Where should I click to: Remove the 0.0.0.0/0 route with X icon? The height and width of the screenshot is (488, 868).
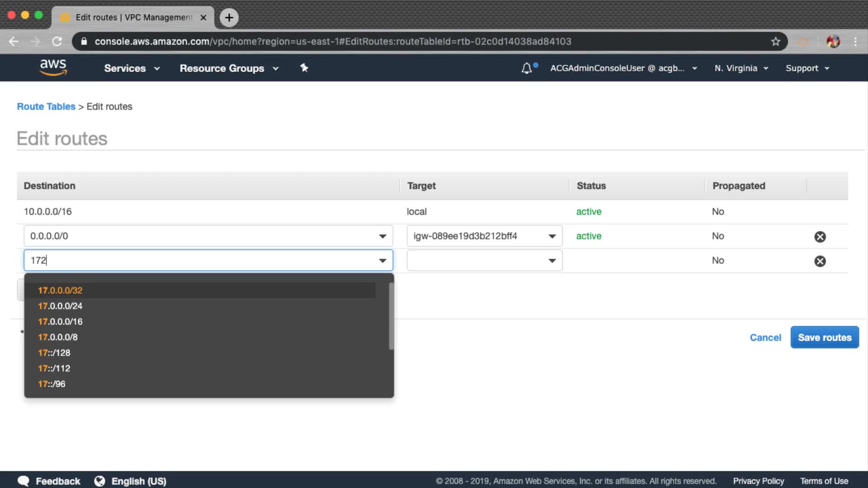pos(820,237)
